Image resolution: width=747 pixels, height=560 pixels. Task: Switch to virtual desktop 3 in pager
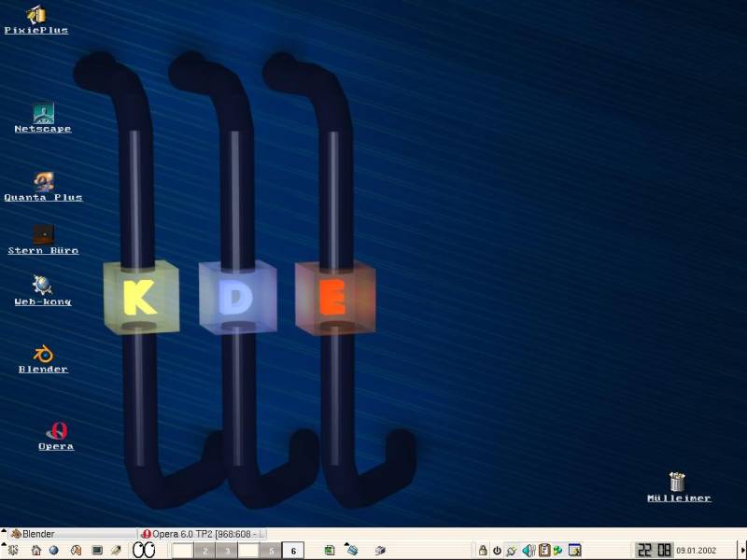point(227,551)
